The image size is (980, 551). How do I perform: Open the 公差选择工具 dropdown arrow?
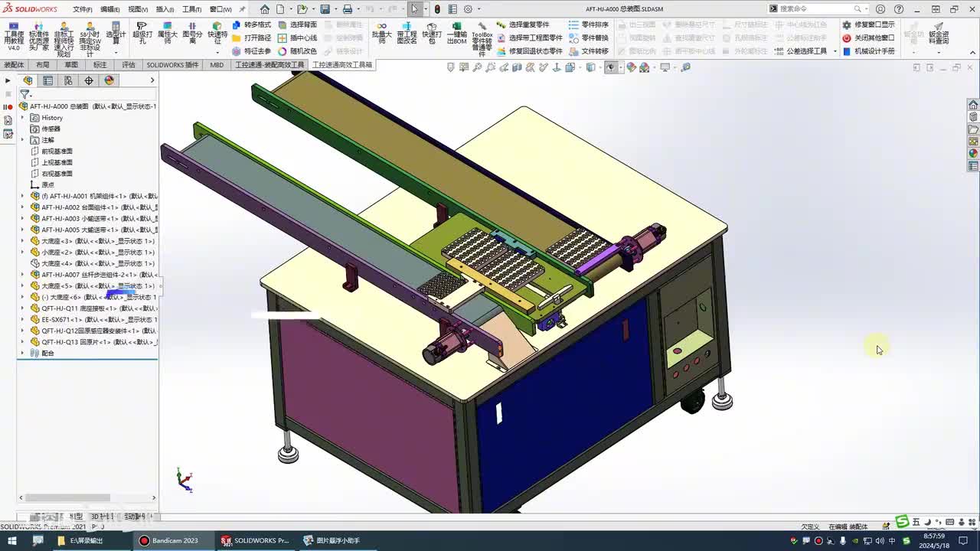pos(835,51)
